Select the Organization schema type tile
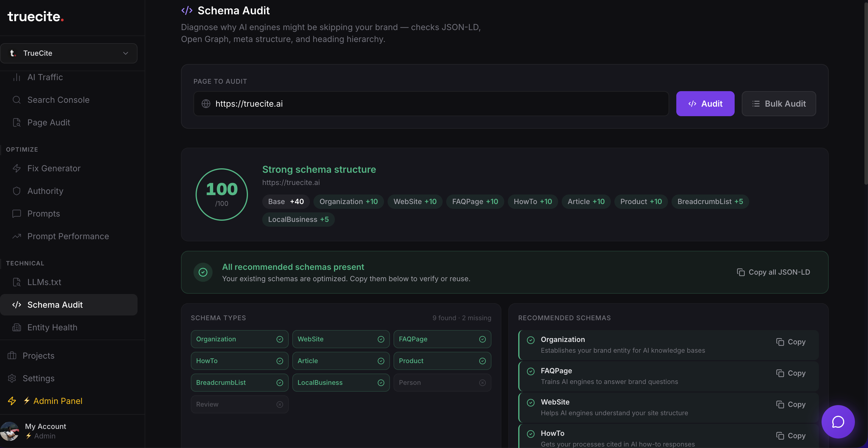868x448 pixels. click(x=240, y=339)
